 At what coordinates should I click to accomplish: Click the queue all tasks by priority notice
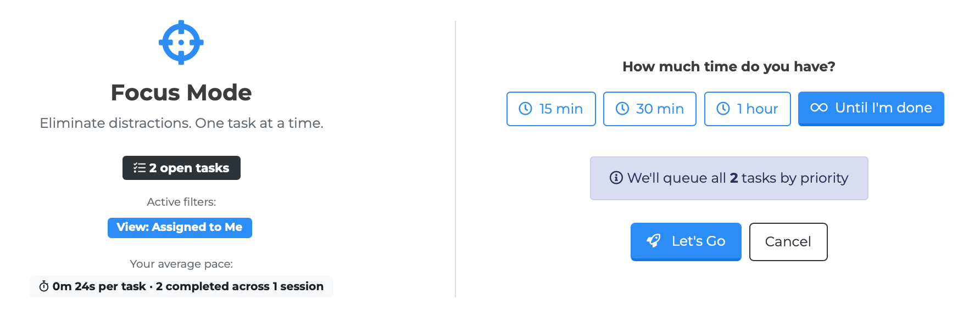click(x=729, y=178)
